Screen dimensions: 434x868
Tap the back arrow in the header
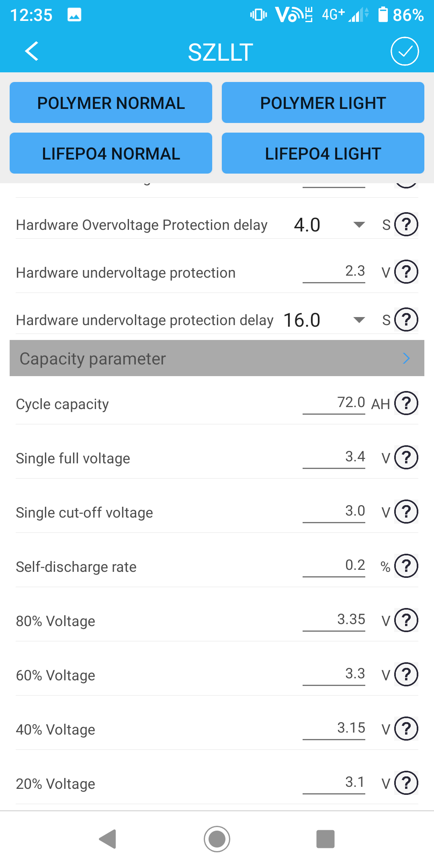tap(32, 51)
